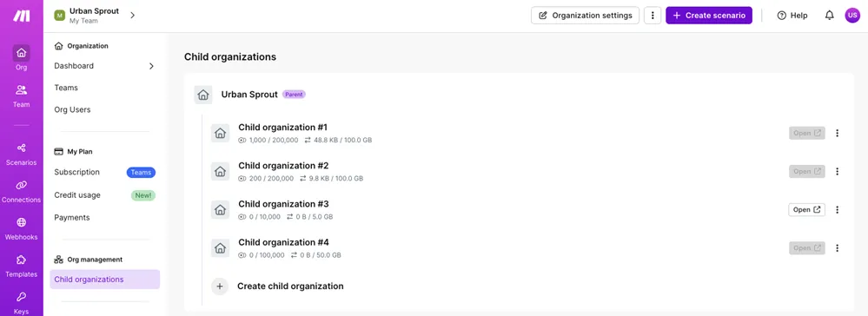This screenshot has height=316, width=868.
Task: Click the Create child organization label
Action: (x=290, y=286)
